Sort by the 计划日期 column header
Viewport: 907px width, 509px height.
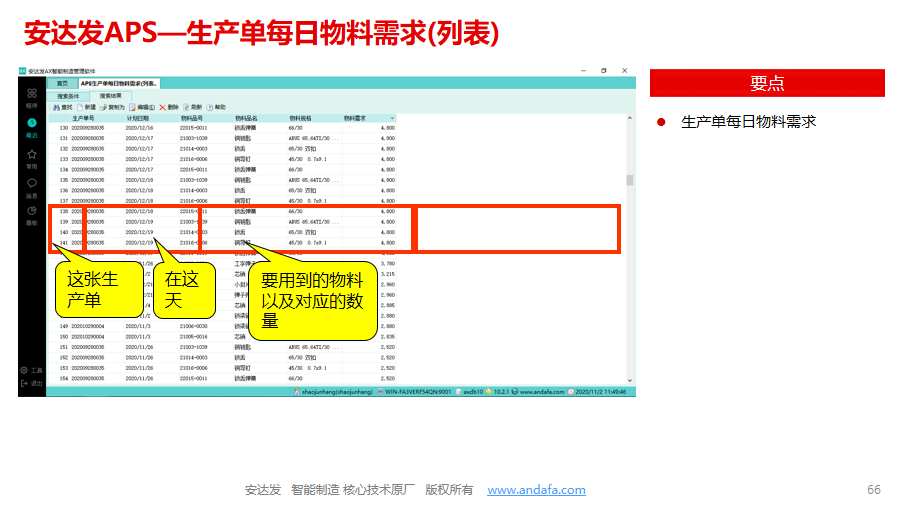138,118
